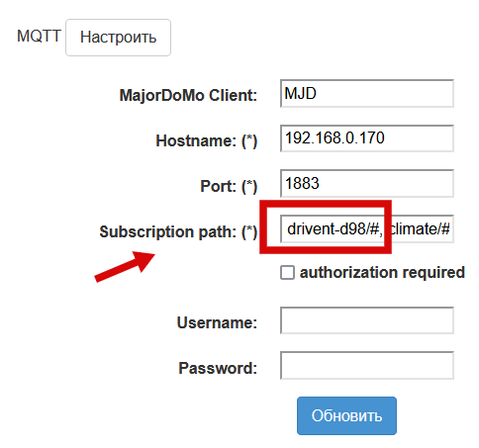Click the Настроить button next to MQTT
Screen dimensions: 479x448
118,38
